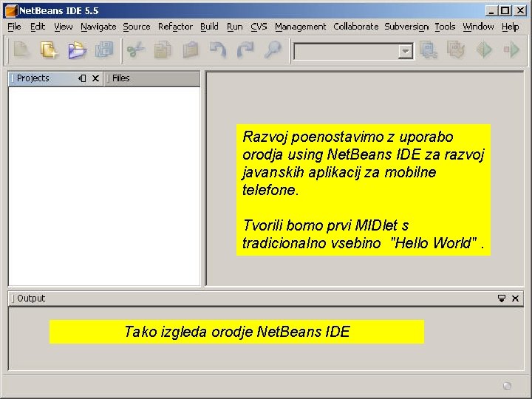Open the Tools menu

click(445, 27)
